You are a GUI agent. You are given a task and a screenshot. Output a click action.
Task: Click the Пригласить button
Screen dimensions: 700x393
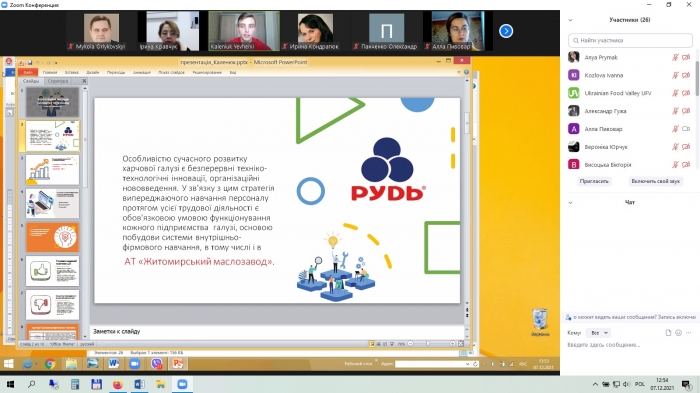point(594,181)
